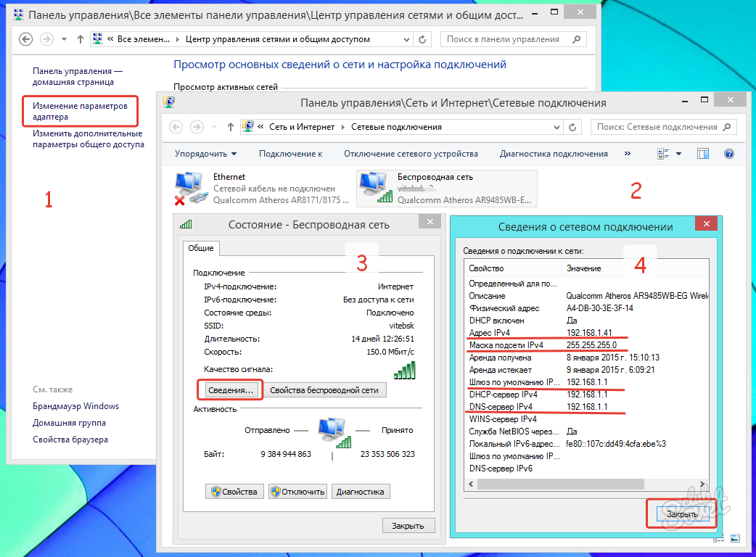Viewport: 756px width, 557px height.
Task: Open Изменить дополнительные параметры общего доступа
Action: click(x=89, y=139)
